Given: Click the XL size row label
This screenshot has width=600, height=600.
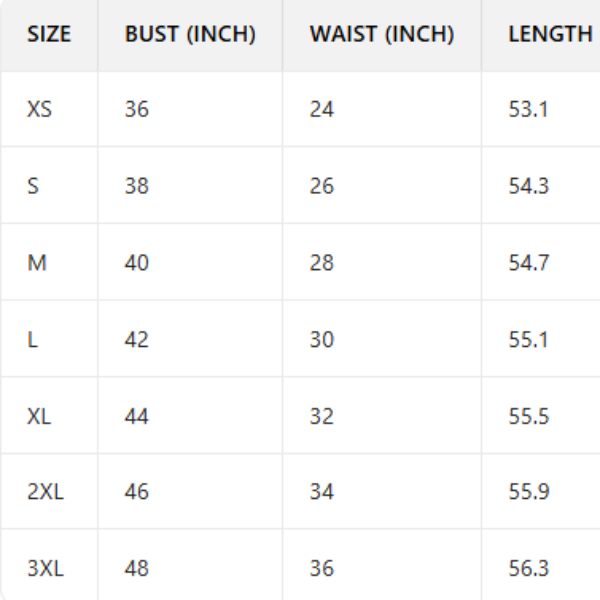Looking at the screenshot, I should pyautogui.click(x=39, y=416).
